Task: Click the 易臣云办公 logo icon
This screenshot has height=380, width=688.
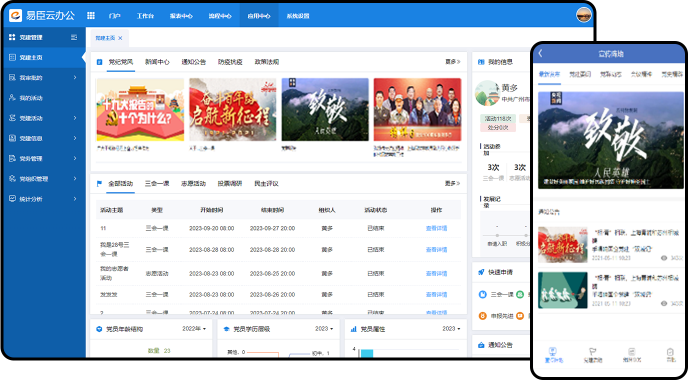Action: click(16, 15)
